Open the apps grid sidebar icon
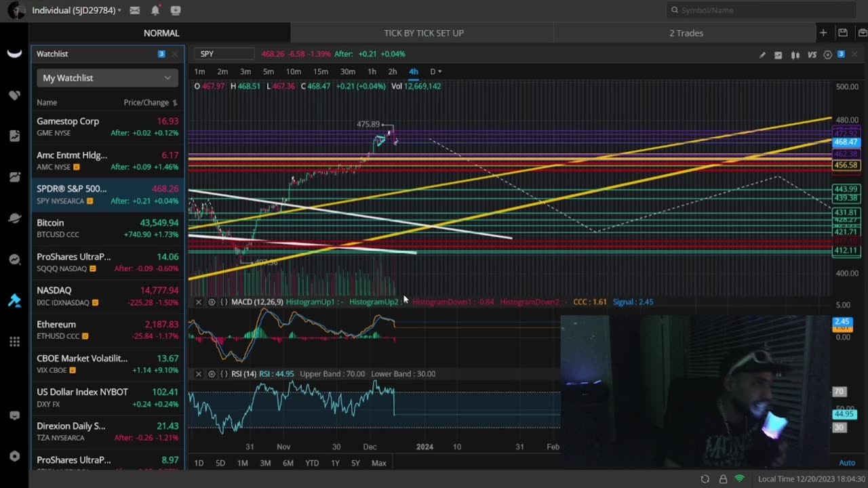This screenshot has height=488, width=868. pyautogui.click(x=14, y=342)
